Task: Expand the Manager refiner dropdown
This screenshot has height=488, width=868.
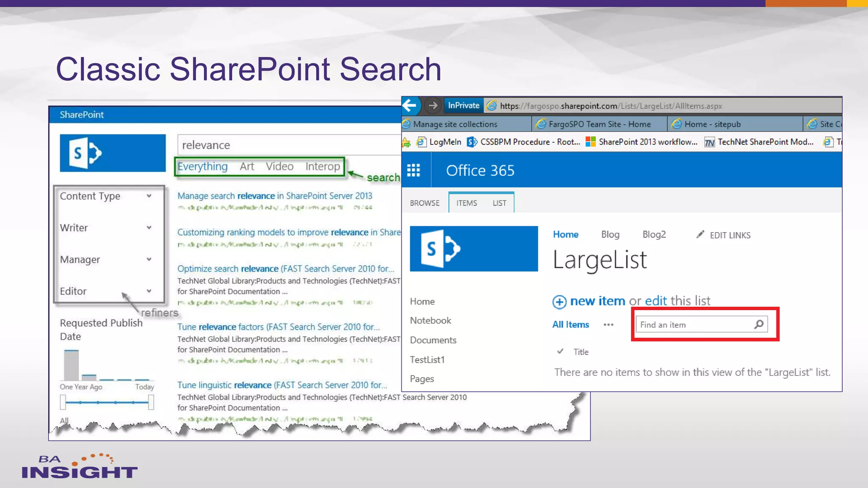Action: tap(149, 259)
